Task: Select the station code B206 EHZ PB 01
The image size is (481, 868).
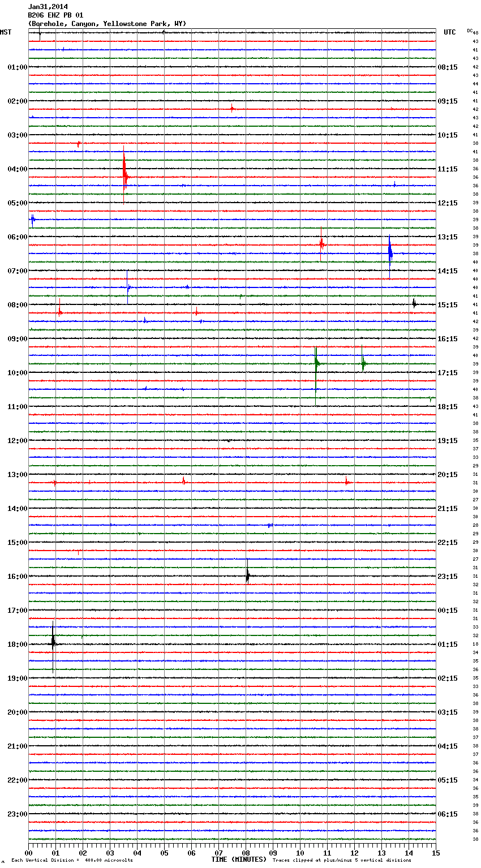Action: pyautogui.click(x=55, y=15)
